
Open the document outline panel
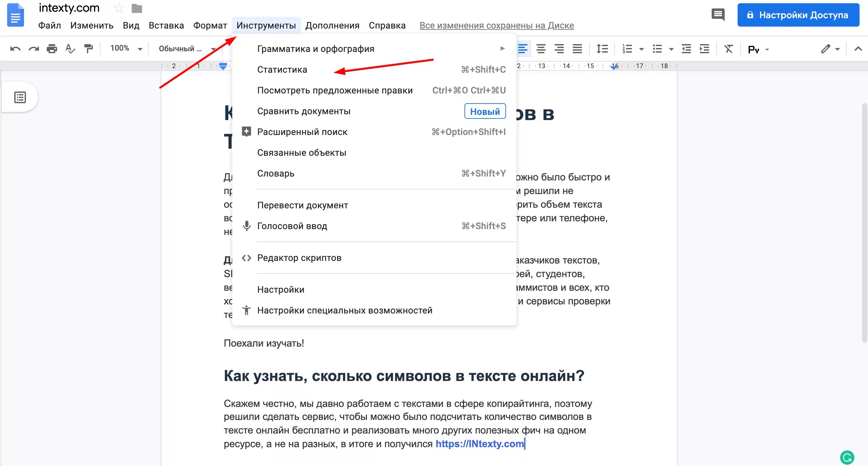pos(20,97)
